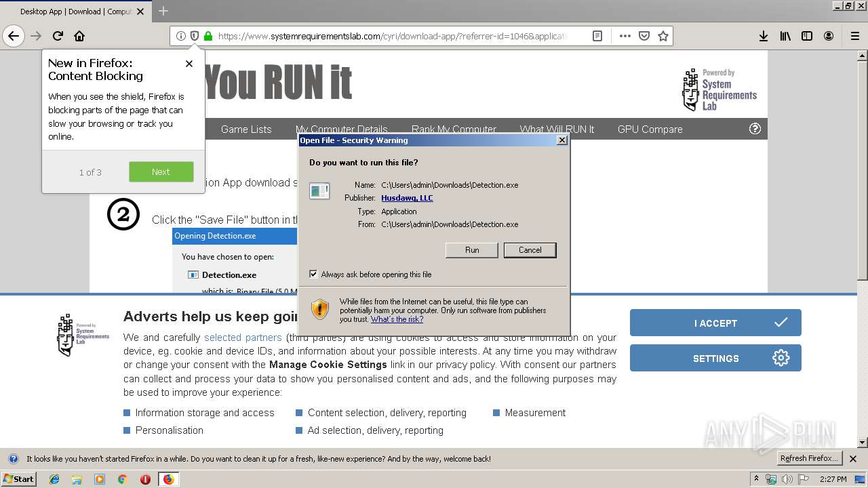The height and width of the screenshot is (488, 868).
Task: Open the What Will RUN It menu
Action: 557,129
